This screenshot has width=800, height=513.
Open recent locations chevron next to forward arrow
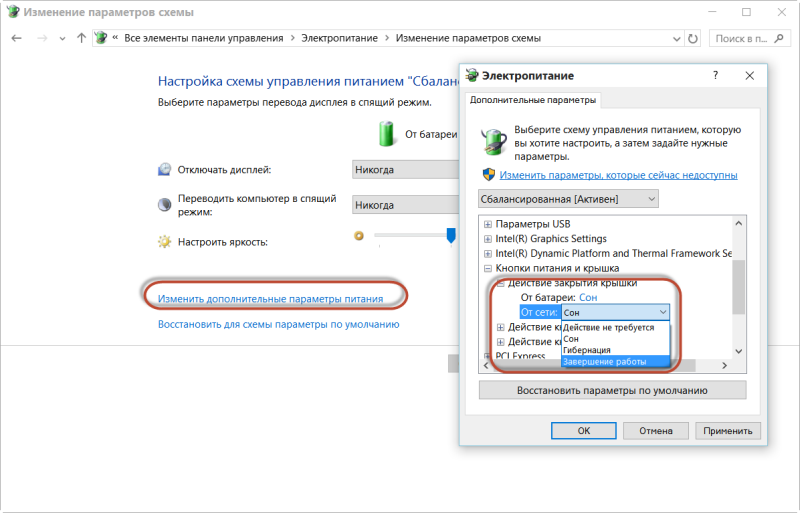[62, 39]
